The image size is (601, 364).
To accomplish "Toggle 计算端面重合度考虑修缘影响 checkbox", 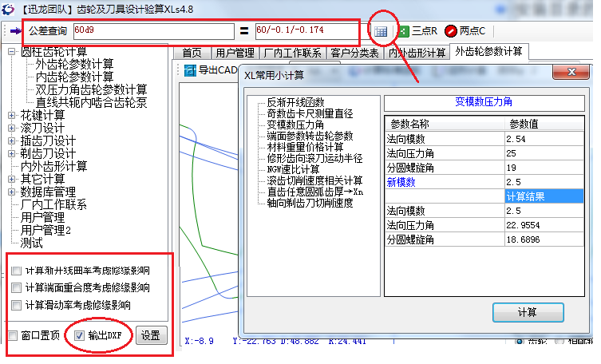I will click(16, 287).
